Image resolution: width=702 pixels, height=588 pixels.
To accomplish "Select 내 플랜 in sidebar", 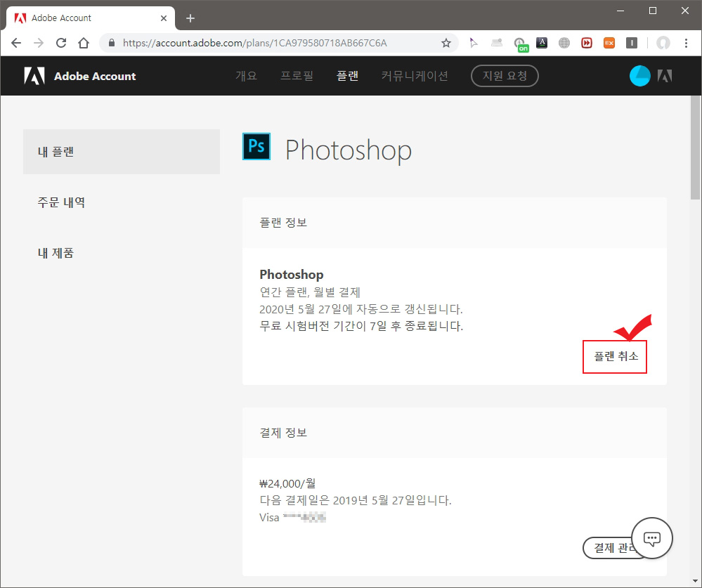I will (122, 152).
